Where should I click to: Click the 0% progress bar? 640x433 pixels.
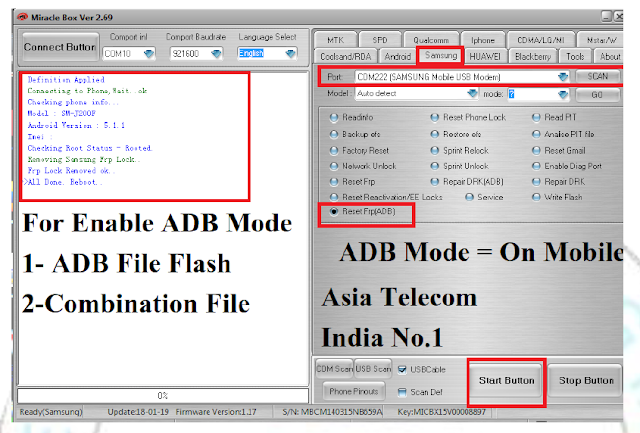pos(163,395)
